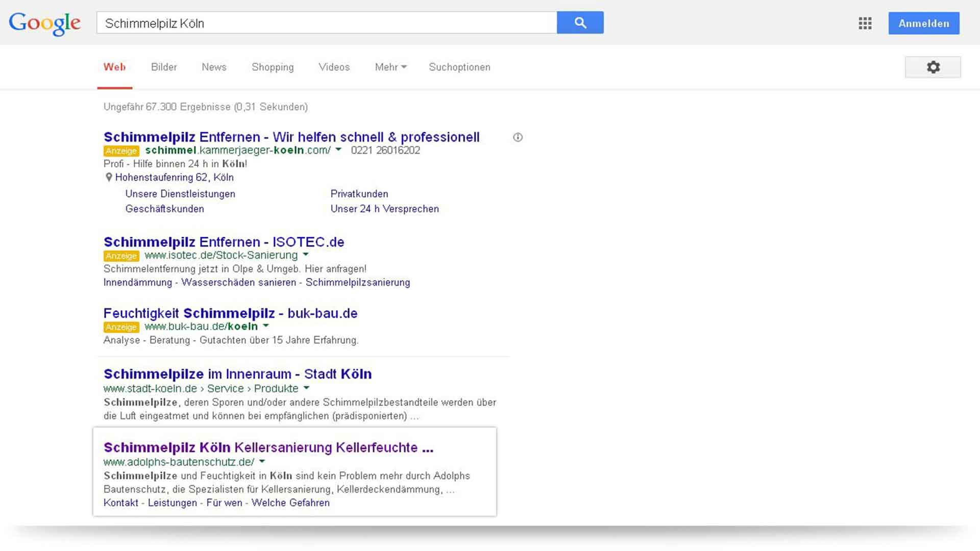Open the Schimmelpilzsanierung sitelink
This screenshot has height=551, width=980.
pos(358,283)
